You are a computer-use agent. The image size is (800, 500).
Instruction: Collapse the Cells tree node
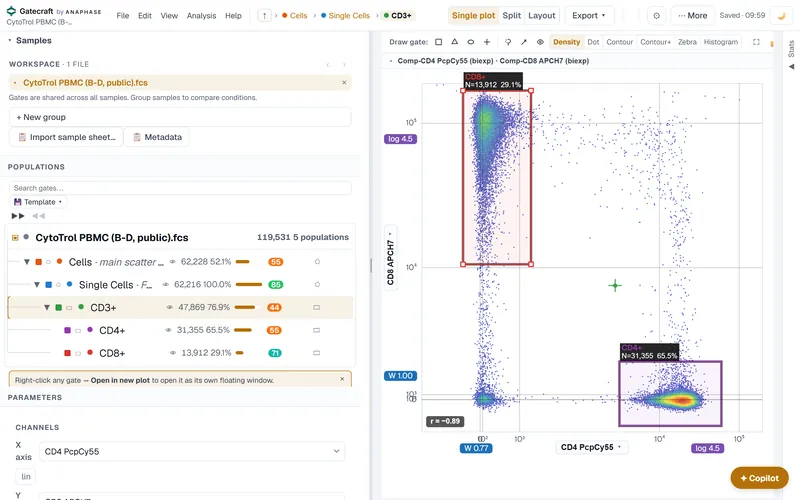click(27, 262)
